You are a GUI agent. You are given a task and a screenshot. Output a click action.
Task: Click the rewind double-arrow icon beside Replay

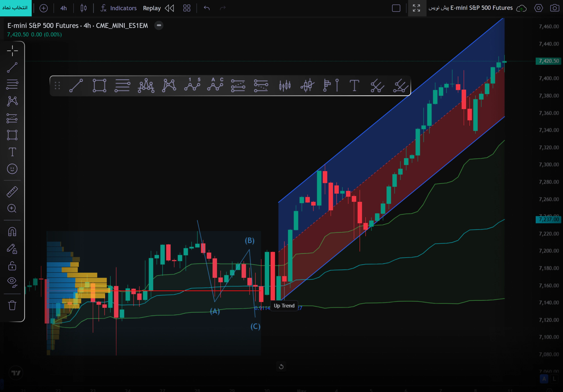coord(169,8)
